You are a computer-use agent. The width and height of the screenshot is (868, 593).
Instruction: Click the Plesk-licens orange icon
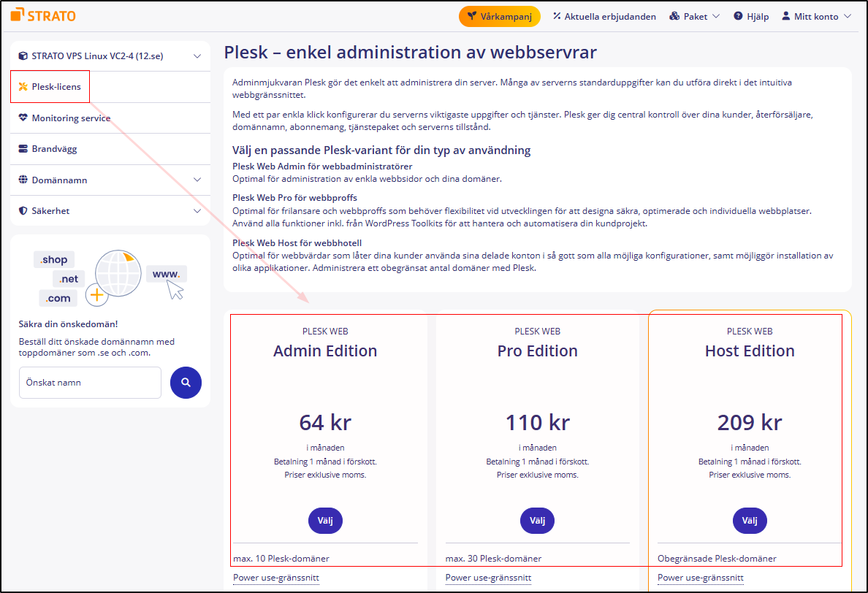(x=23, y=86)
